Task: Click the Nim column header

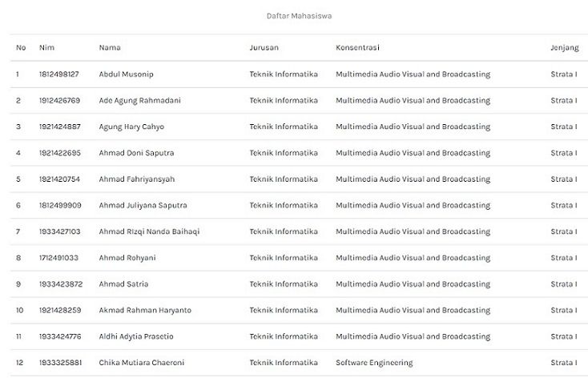Action: [x=46, y=48]
